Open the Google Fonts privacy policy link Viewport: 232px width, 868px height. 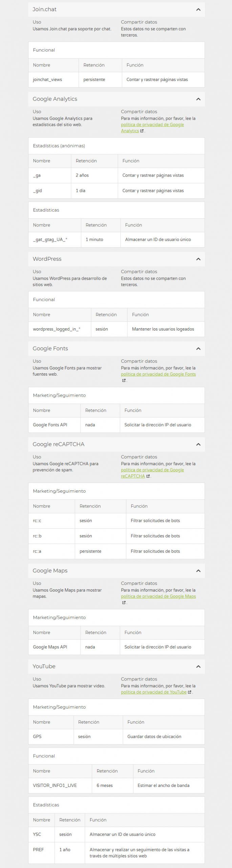tap(158, 374)
